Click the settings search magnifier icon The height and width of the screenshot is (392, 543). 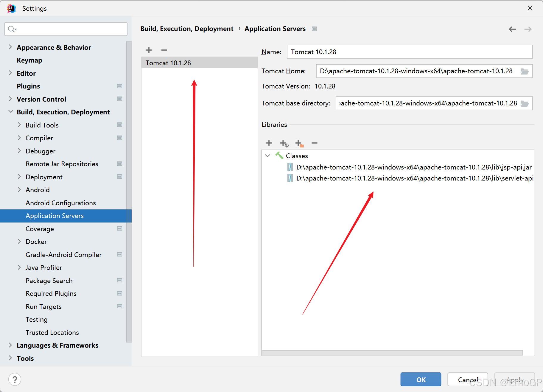tap(12, 29)
